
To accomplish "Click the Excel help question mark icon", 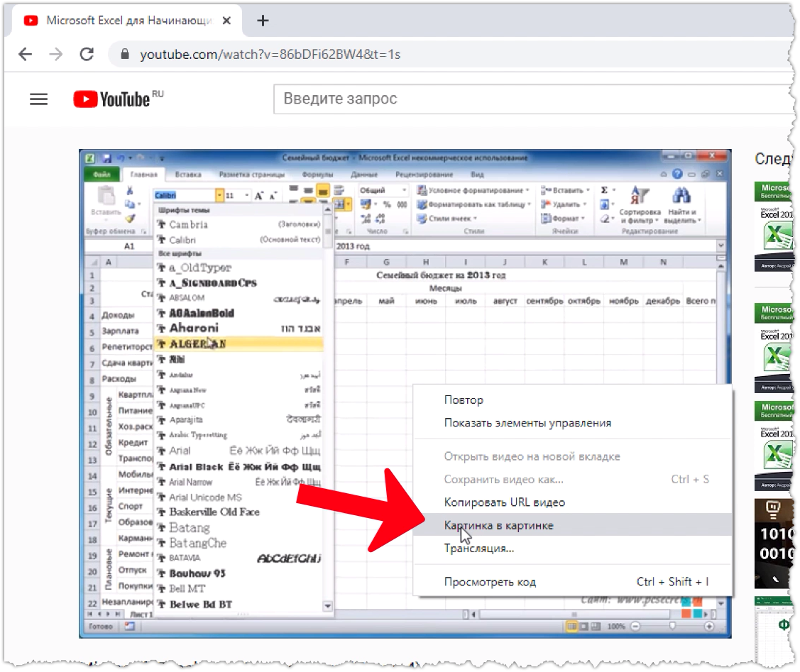I will coord(677,174).
